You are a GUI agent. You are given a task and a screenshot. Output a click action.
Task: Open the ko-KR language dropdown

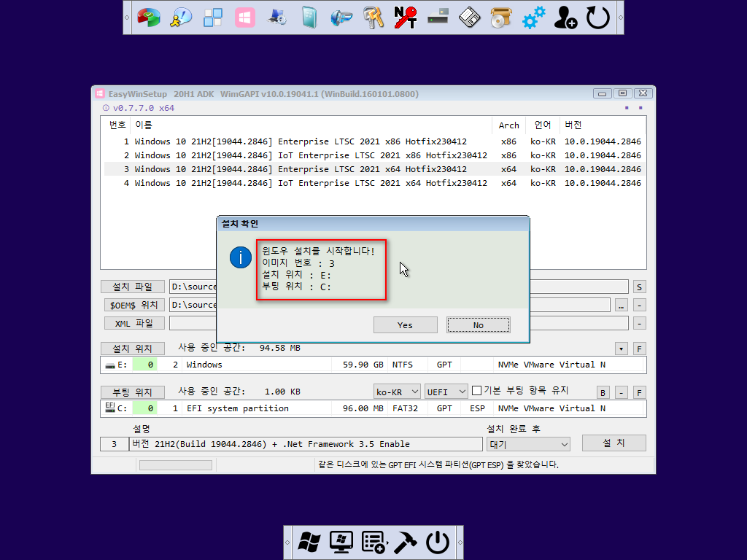(x=397, y=392)
